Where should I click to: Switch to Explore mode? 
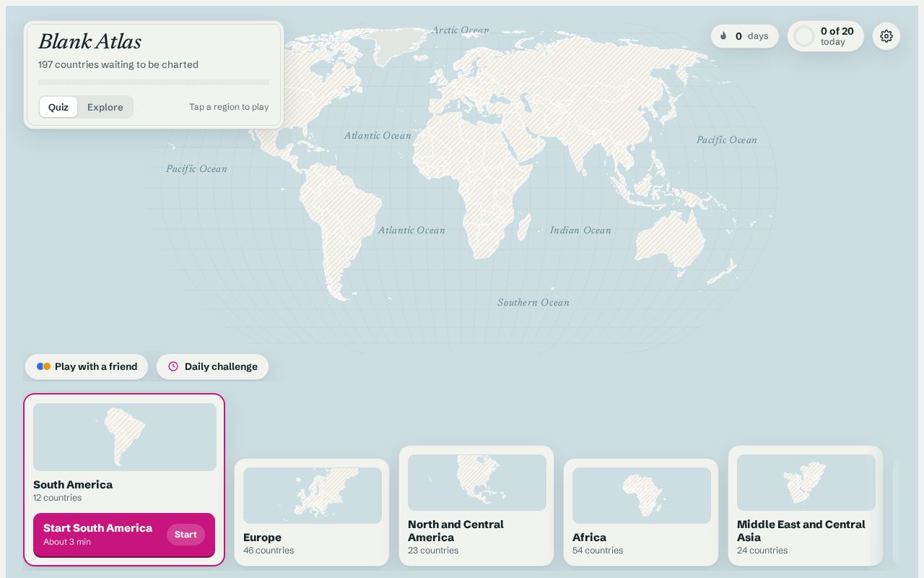(x=105, y=107)
